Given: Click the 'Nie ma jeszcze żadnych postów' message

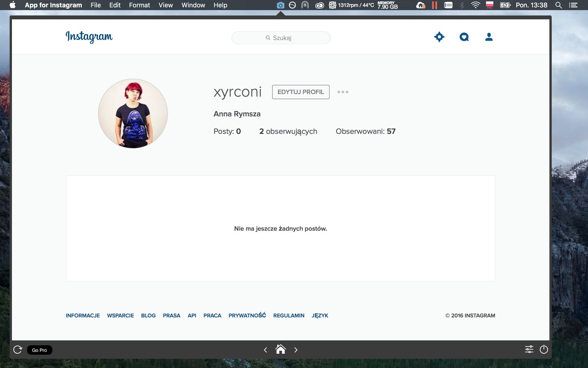Looking at the screenshot, I should [280, 228].
